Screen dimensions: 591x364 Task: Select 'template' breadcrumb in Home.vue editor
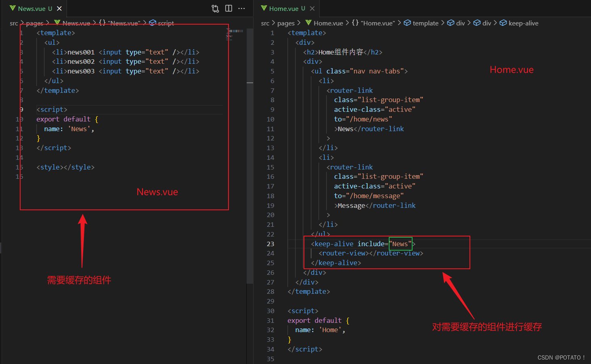tap(425, 23)
